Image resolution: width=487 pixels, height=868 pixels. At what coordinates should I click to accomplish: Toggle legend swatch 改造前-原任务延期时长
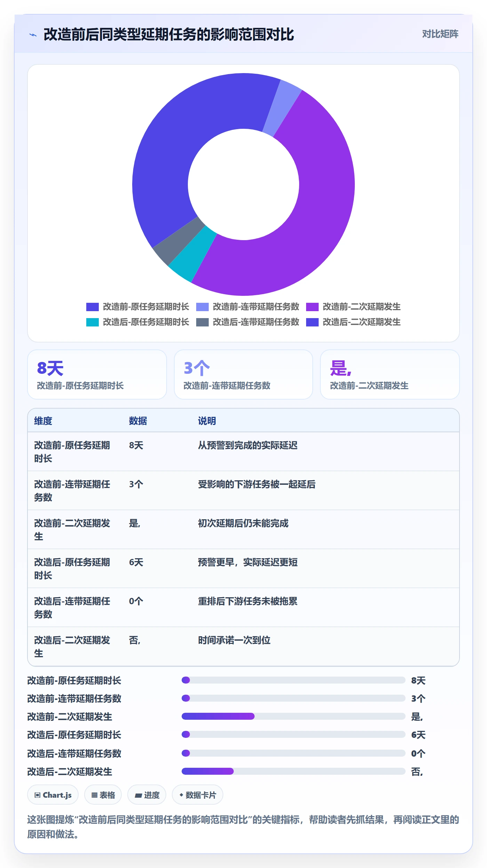93,307
